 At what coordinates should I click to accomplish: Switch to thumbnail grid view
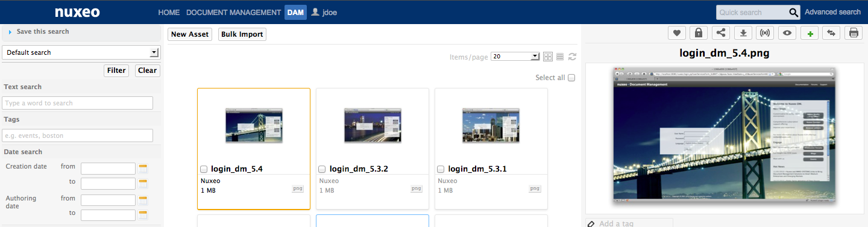[x=548, y=57]
